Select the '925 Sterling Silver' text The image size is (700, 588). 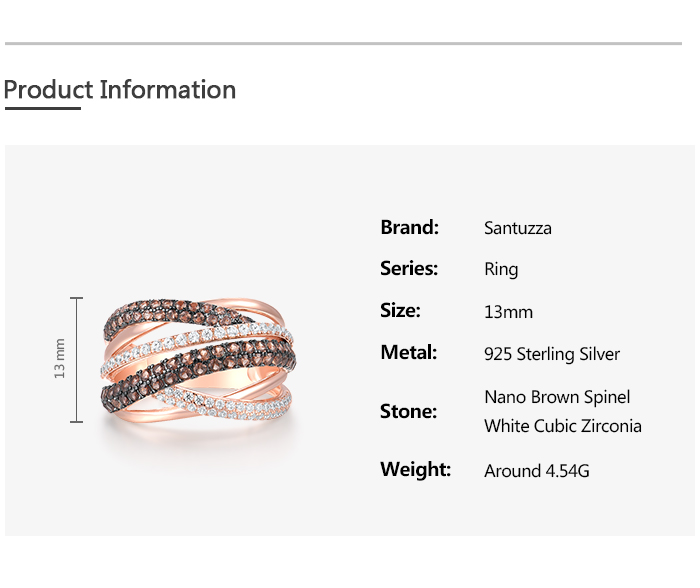pyautogui.click(x=552, y=354)
